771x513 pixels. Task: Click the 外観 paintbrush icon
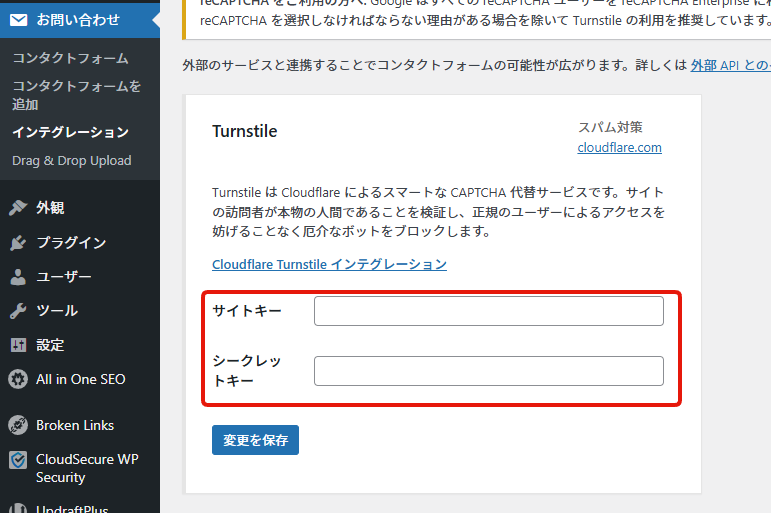coord(18,208)
